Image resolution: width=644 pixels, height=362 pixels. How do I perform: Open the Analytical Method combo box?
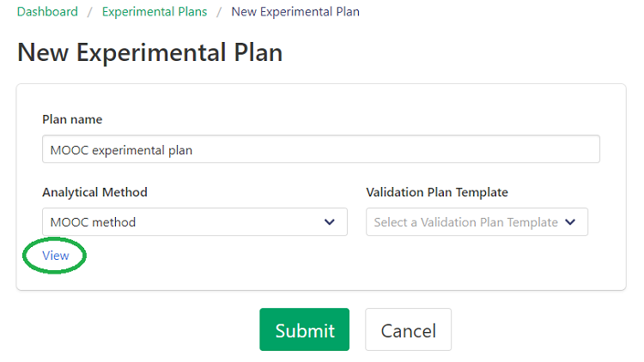pos(194,222)
